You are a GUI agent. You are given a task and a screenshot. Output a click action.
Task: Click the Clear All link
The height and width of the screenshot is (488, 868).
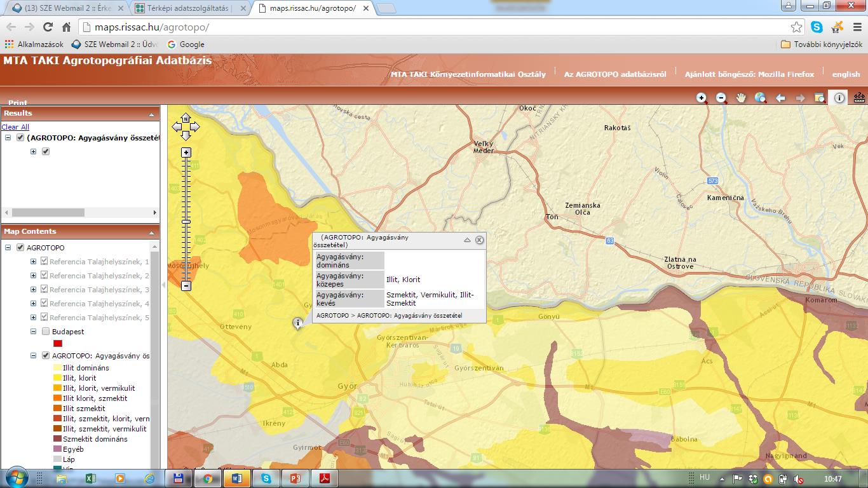(15, 127)
